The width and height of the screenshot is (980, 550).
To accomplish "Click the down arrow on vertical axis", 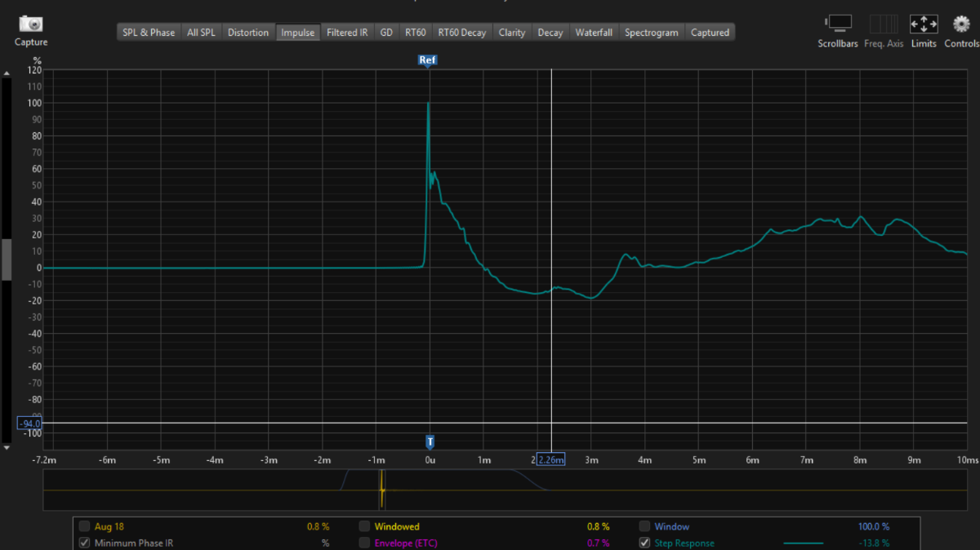I will [x=6, y=447].
